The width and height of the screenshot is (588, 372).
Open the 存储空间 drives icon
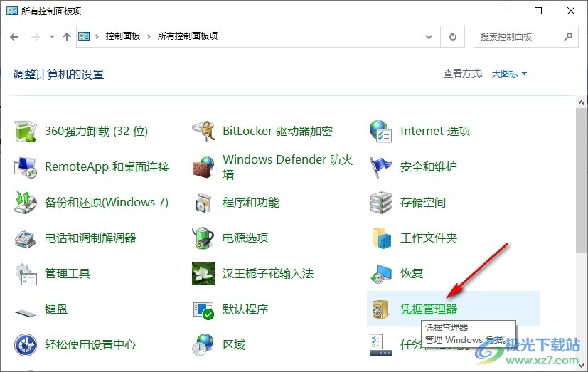coord(380,203)
